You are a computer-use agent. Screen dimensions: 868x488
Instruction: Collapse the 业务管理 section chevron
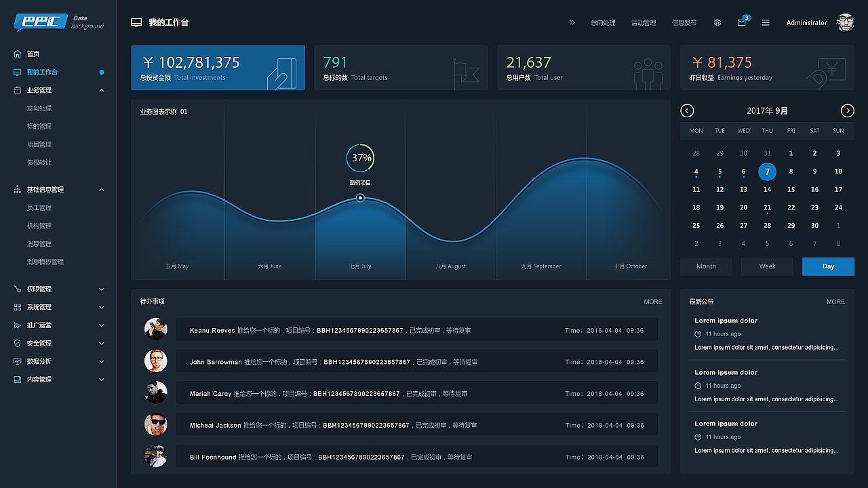102,90
